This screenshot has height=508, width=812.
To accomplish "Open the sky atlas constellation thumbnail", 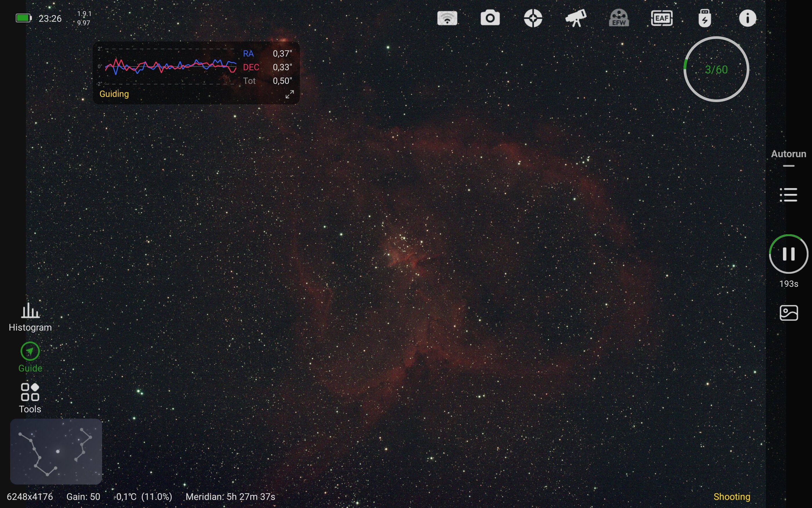I will tap(56, 451).
